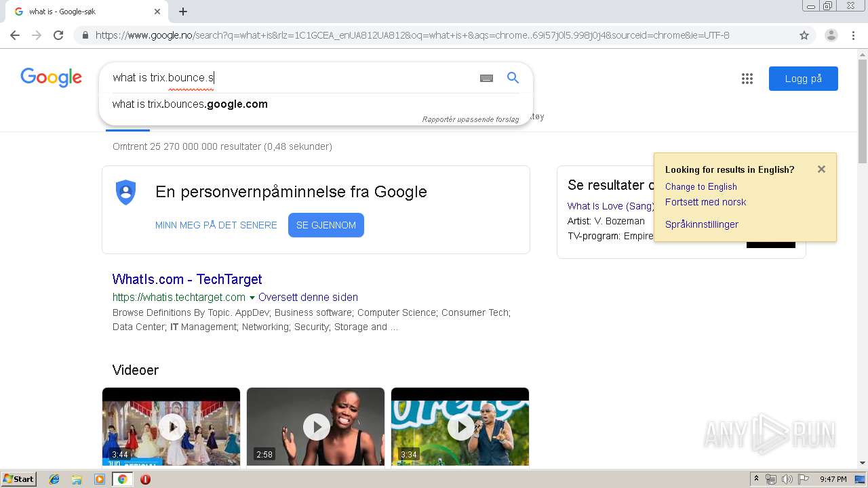Viewport: 868px width, 488px height.
Task: Play the video thumbnail with 3:44 duration
Action: (x=171, y=426)
